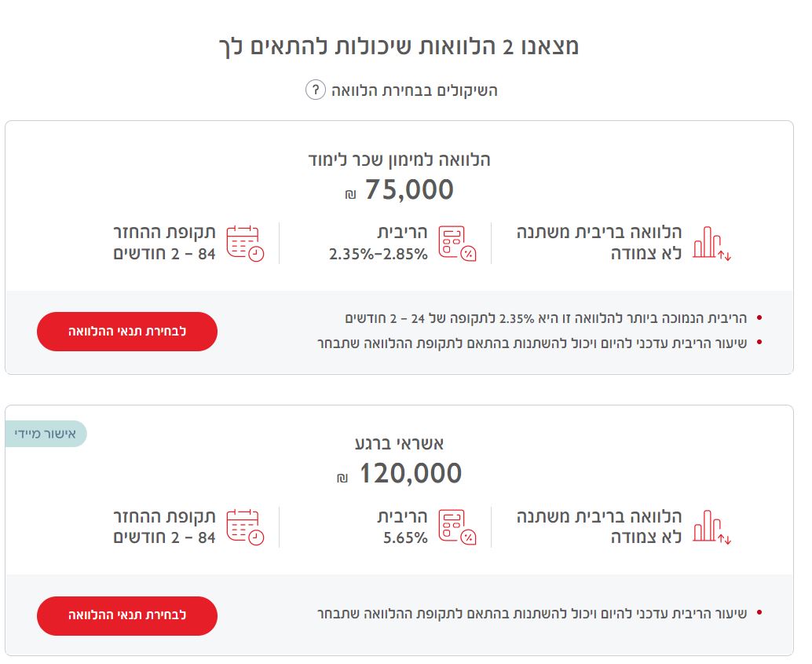
Task: Click the question mark help icon
Action: (315, 90)
